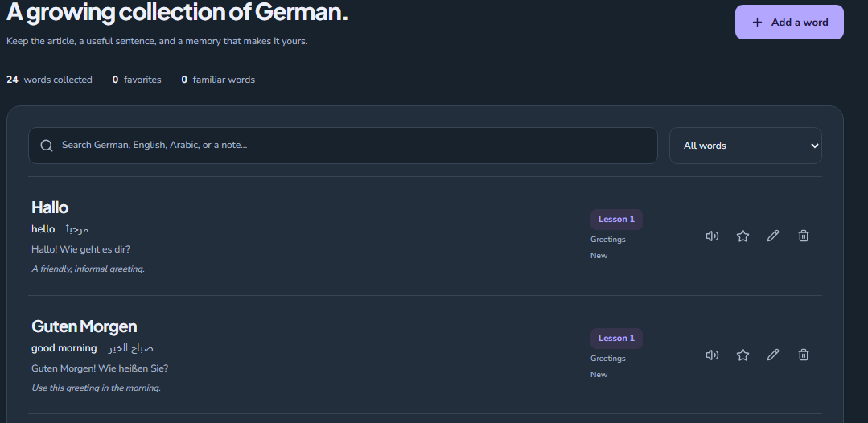Open the All words filter dropdown
Viewport: 868px width, 423px height.
pos(745,146)
